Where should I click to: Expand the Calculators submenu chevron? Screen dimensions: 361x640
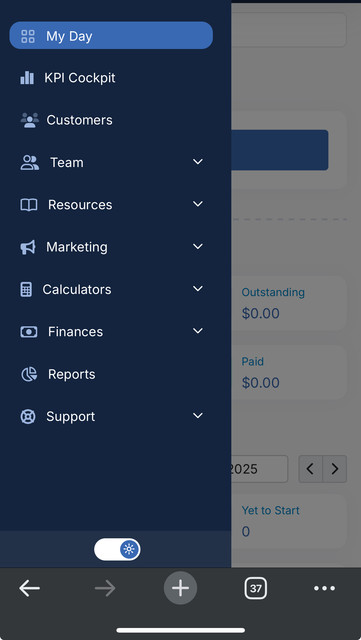coord(198,289)
